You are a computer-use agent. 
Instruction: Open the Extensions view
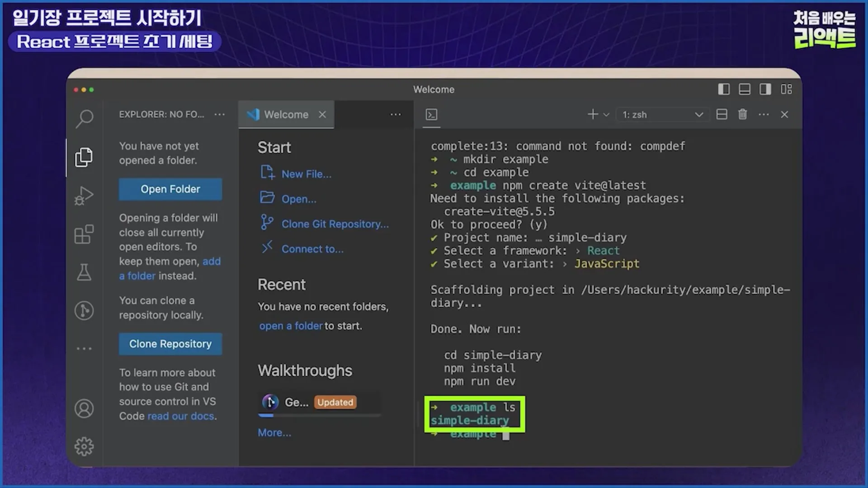tap(84, 234)
